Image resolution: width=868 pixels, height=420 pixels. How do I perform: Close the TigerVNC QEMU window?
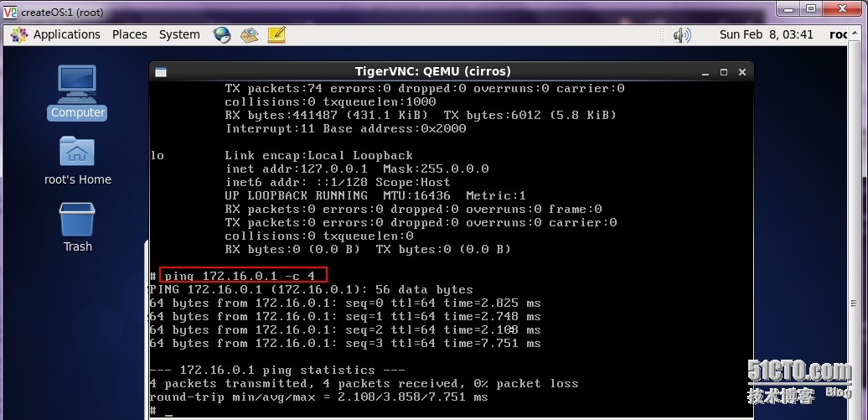742,72
